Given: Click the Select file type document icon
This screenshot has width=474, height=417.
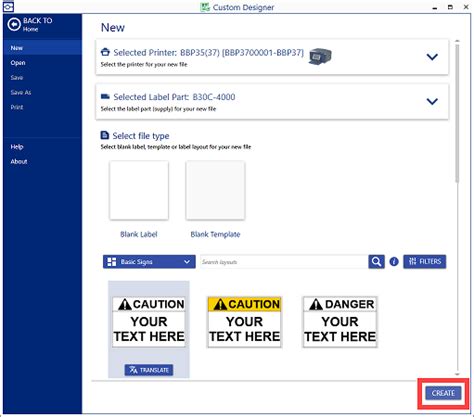Looking at the screenshot, I should point(105,135).
